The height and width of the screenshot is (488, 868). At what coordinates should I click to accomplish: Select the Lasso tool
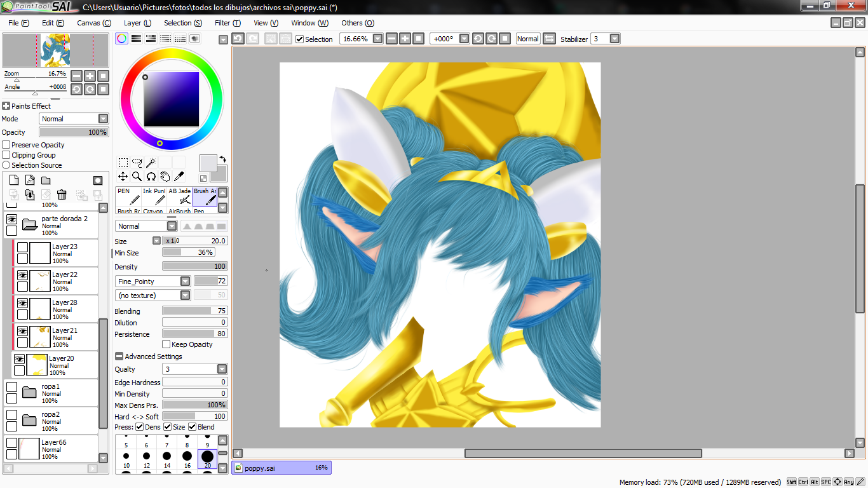coord(137,163)
